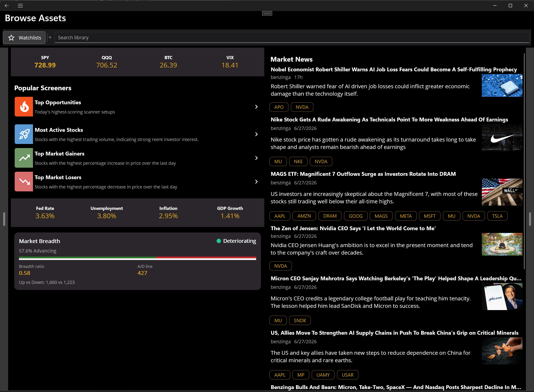Close the Browse Assets window
This screenshot has height=392, width=534.
526,5
